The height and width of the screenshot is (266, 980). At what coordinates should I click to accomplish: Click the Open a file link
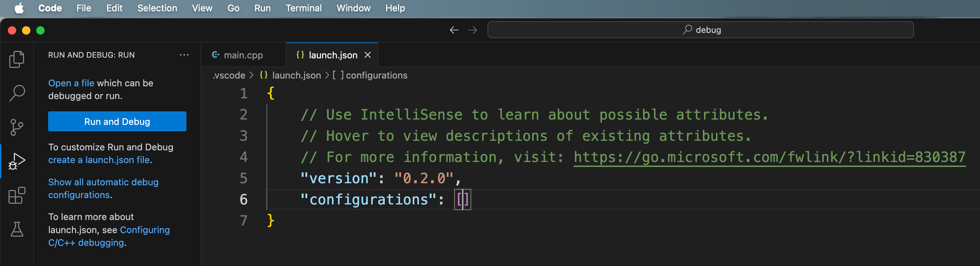point(71,83)
